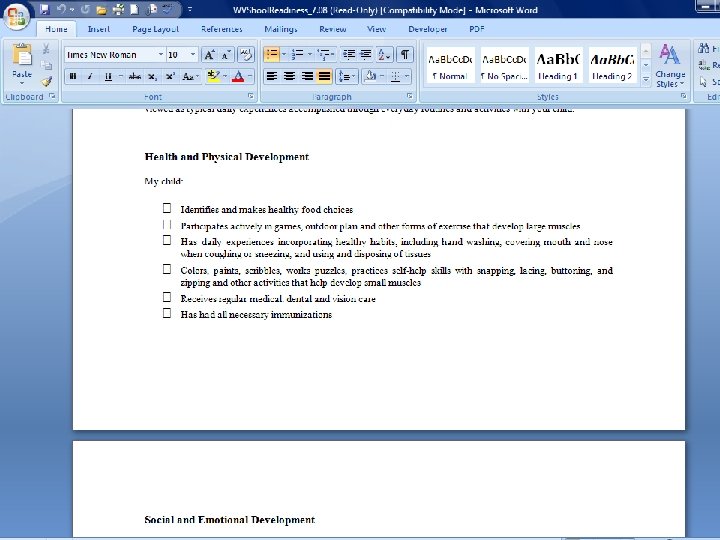Open the Mailings tab
The height and width of the screenshot is (540, 720).
click(281, 29)
